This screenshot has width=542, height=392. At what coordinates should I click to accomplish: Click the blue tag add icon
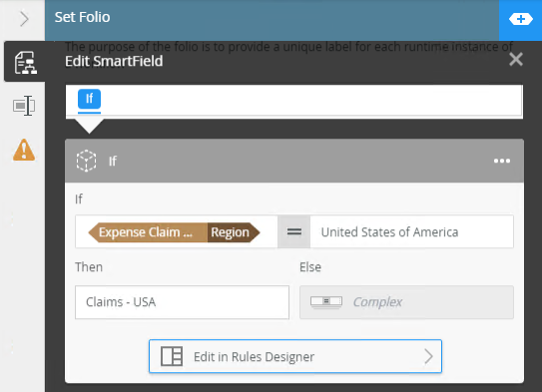click(521, 19)
